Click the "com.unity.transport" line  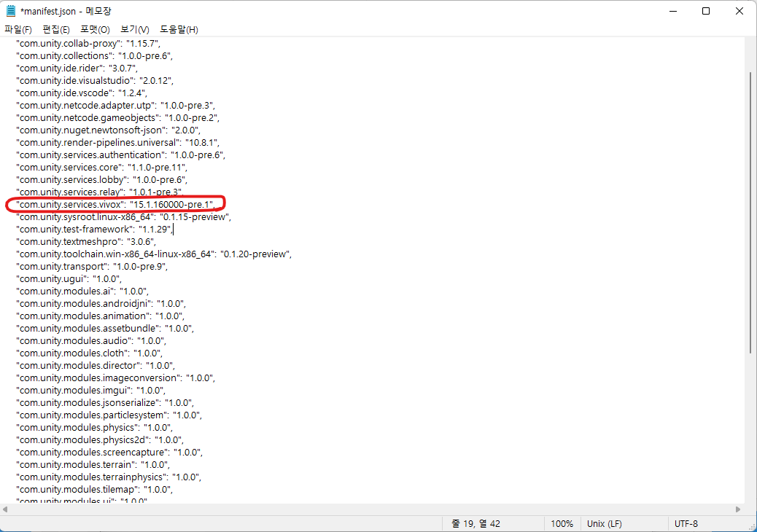click(92, 266)
